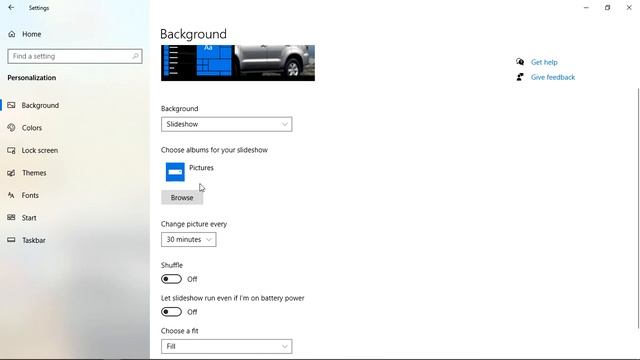
Task: Click the Get help chat icon
Action: tap(520, 62)
